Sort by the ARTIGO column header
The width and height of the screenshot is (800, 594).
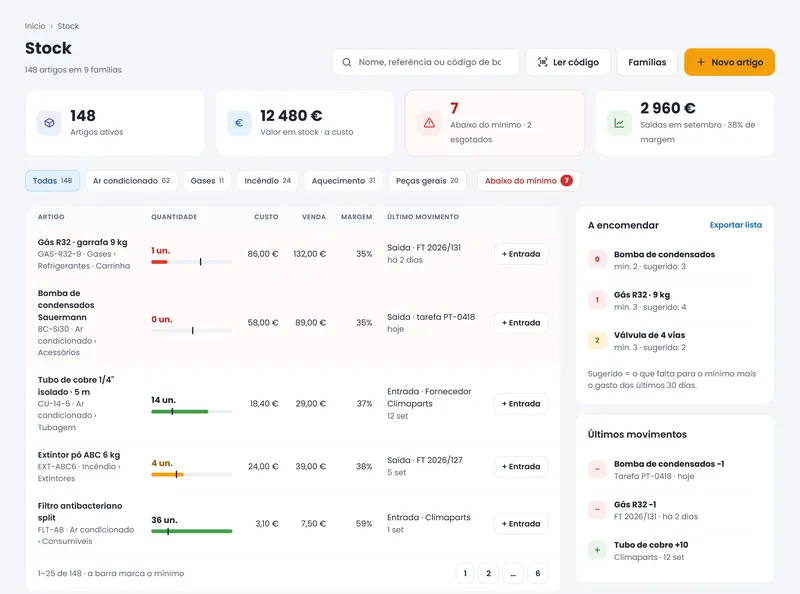(51, 217)
